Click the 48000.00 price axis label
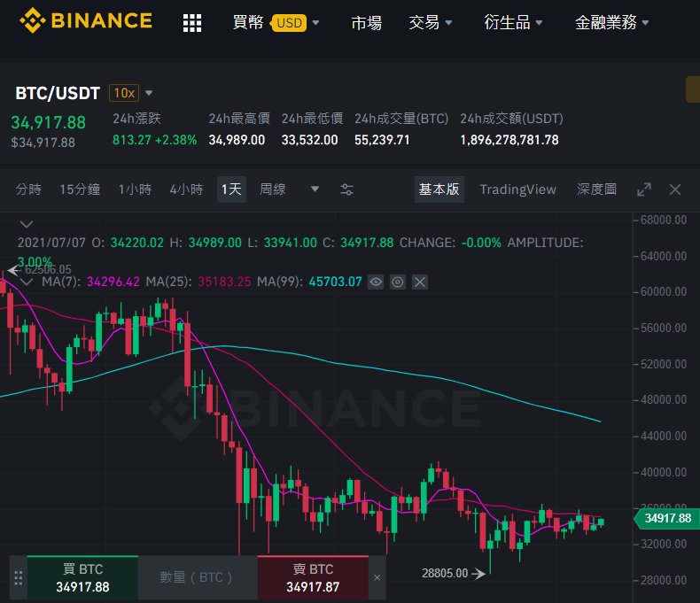 [x=664, y=399]
